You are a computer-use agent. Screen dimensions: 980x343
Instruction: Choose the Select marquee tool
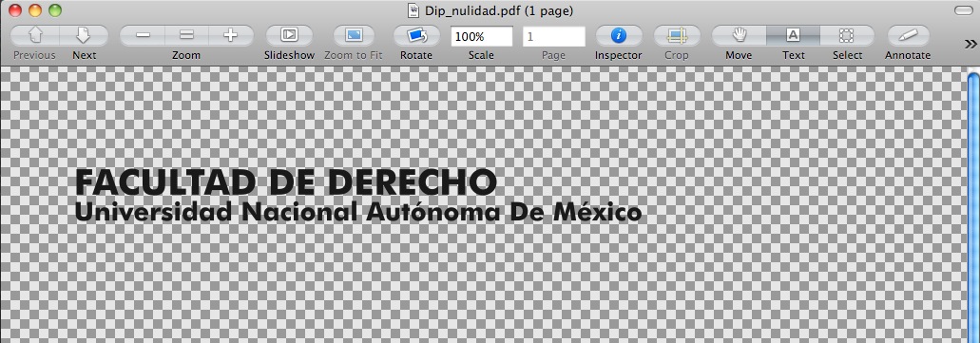pos(847,35)
